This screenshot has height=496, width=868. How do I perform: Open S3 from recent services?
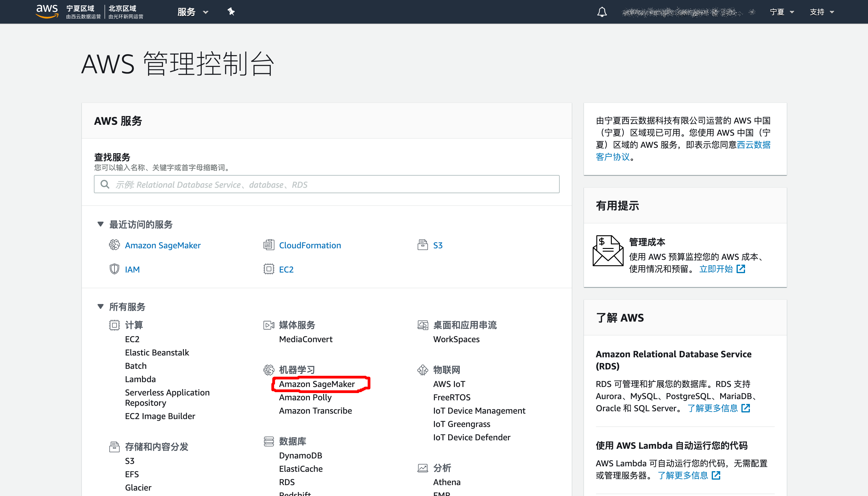click(438, 245)
